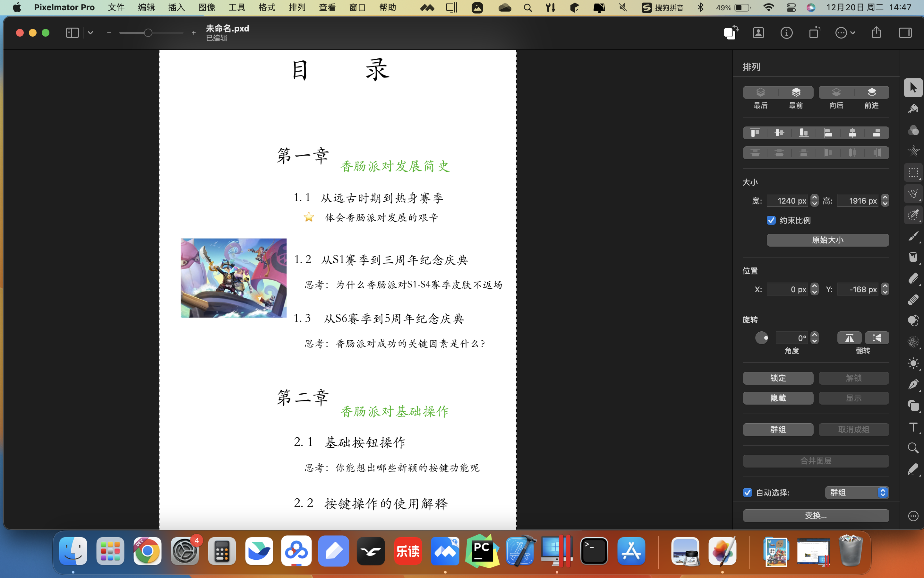The height and width of the screenshot is (578, 924).
Task: Click the share icon in toolbar
Action: coord(876,32)
